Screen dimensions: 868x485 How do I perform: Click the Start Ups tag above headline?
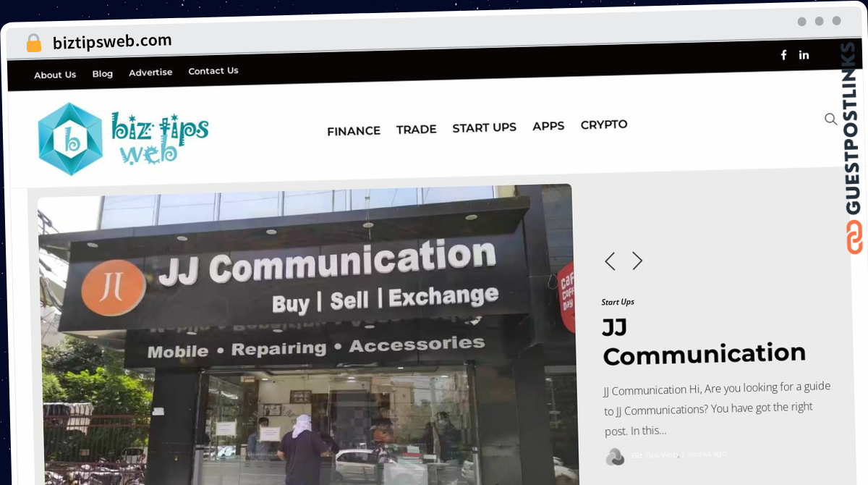(x=618, y=302)
